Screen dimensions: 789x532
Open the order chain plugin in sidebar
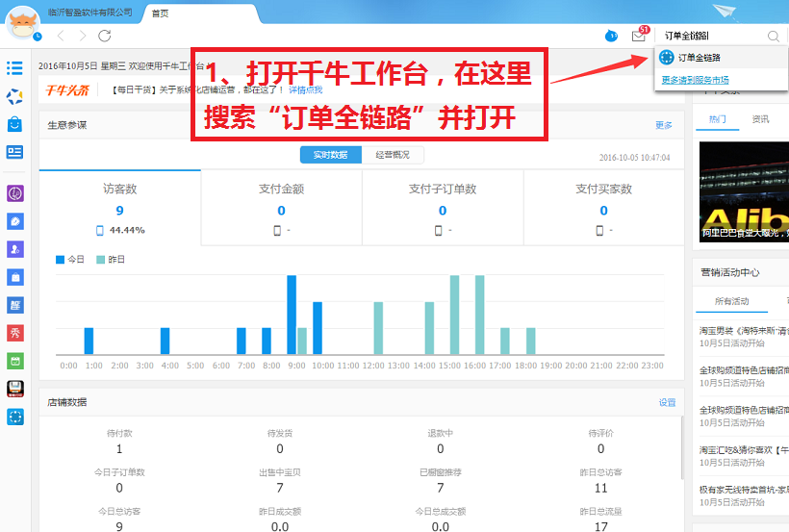(15, 417)
